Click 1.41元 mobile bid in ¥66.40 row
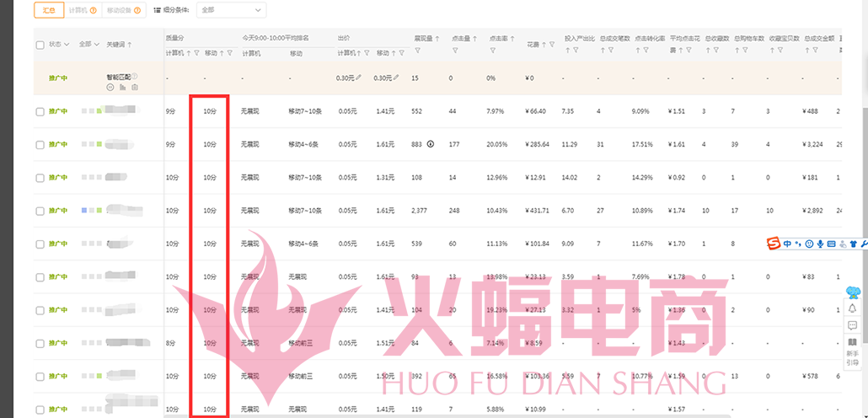 point(385,111)
